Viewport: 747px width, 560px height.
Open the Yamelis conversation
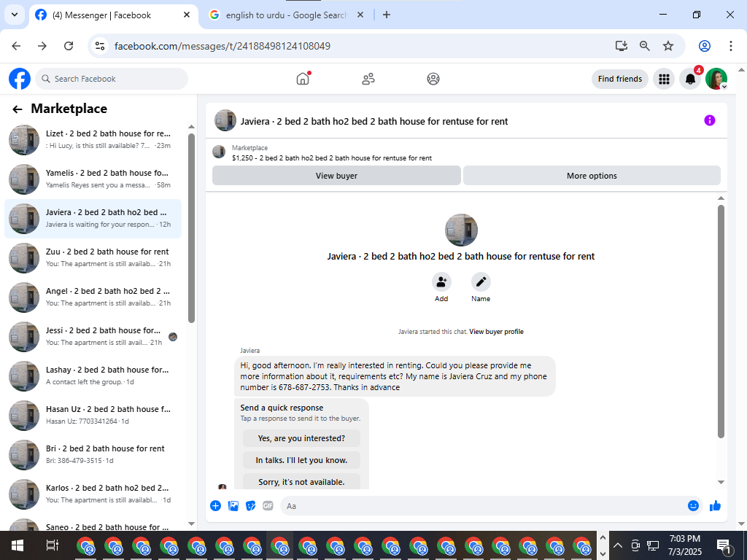point(93,179)
